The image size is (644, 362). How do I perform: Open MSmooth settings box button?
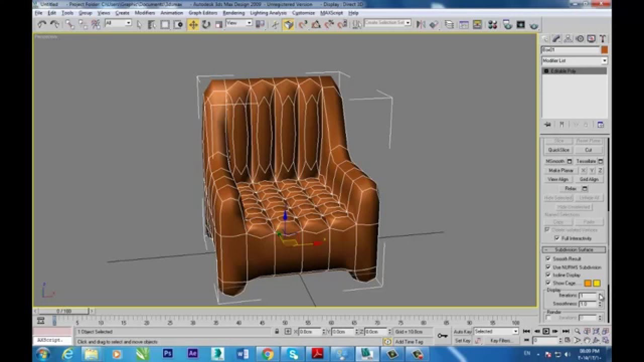(x=570, y=161)
